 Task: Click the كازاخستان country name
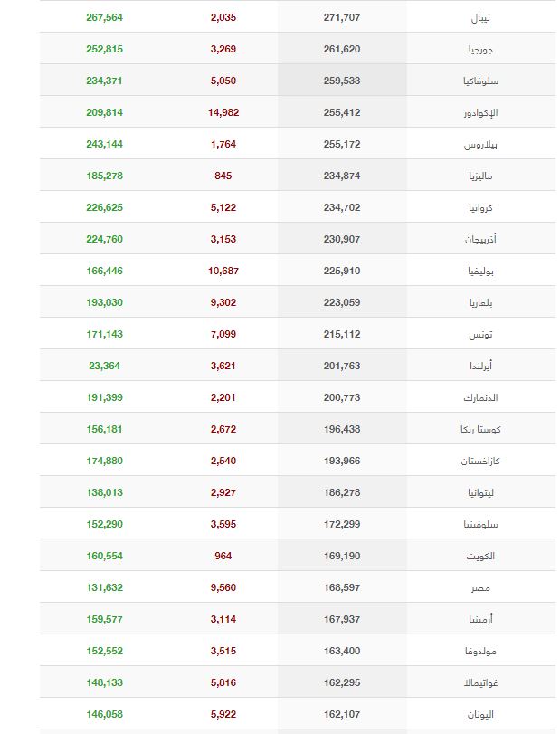tap(480, 461)
